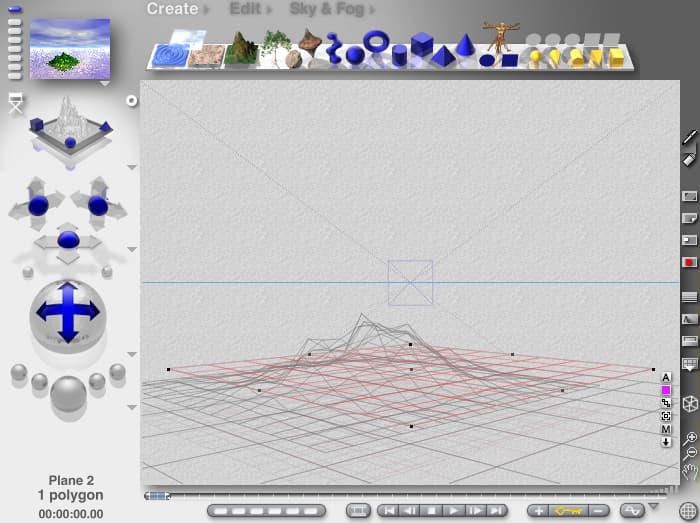Add a cube primitive to the scene
The image size is (700, 523).
pos(421,45)
